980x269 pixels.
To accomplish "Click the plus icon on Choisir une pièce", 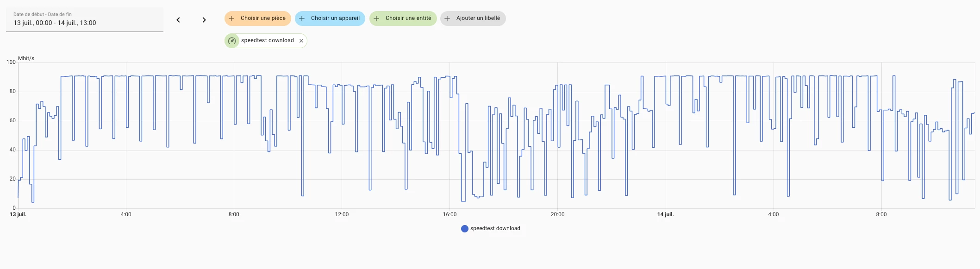I will pyautogui.click(x=232, y=19).
